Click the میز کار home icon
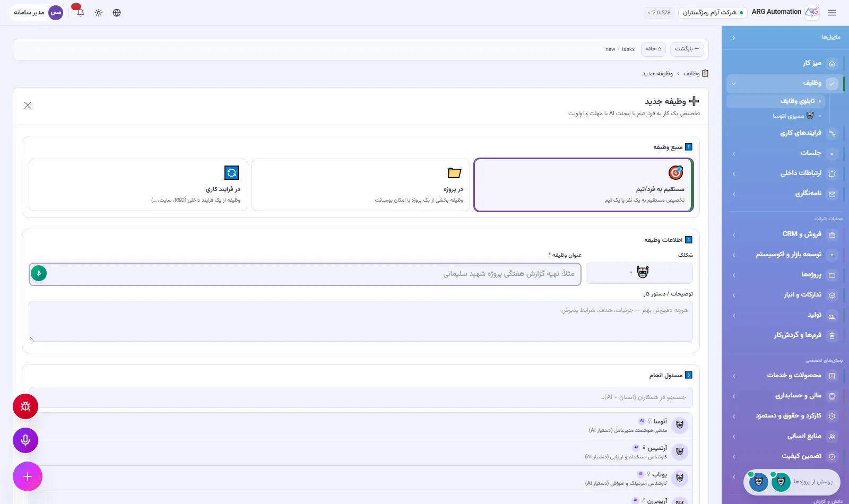Screen dimensions: 849x504 831,64
